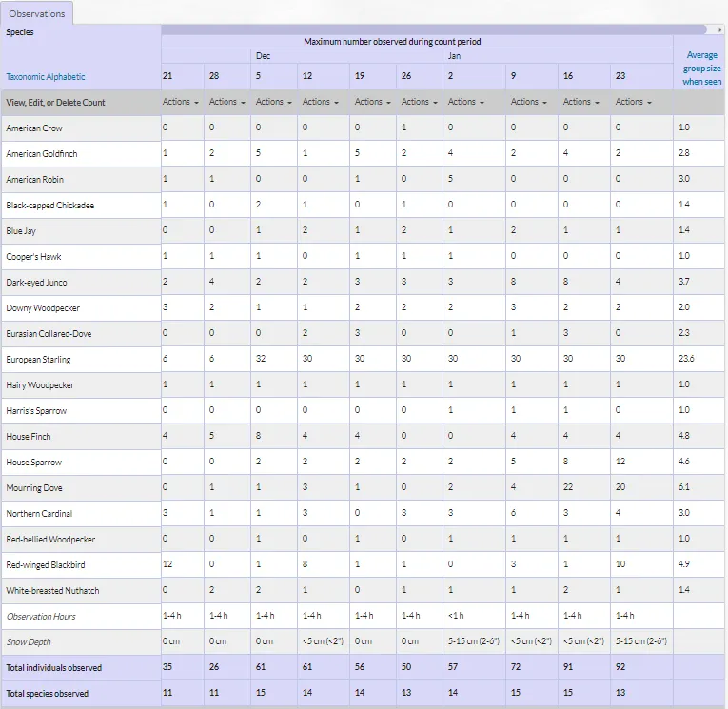Click the 'Maximum number observed during count period' header
The image size is (728, 709).
392,42
